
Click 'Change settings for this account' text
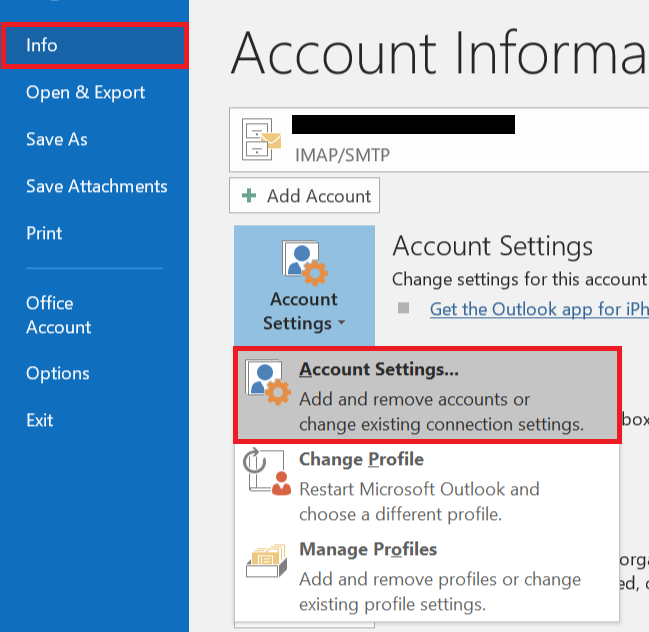pos(519,279)
